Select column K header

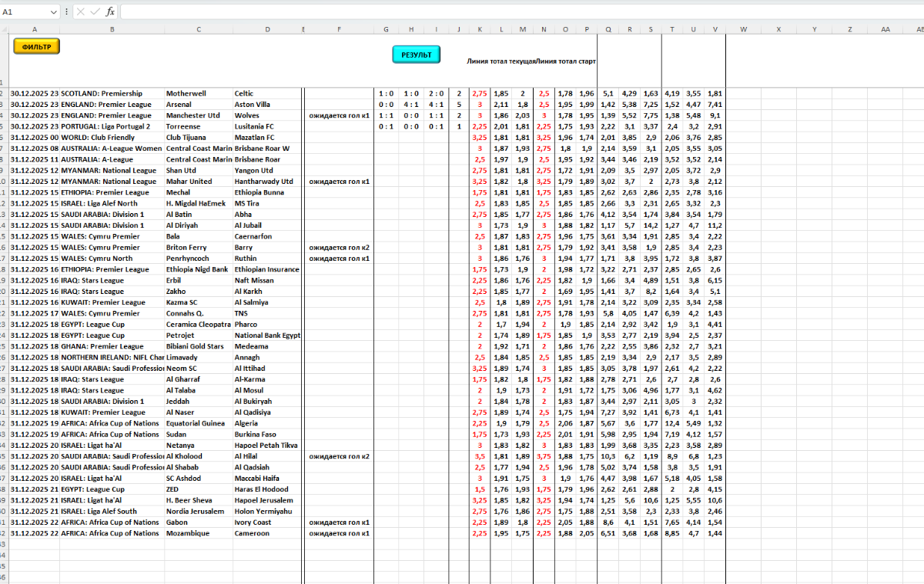tap(480, 29)
